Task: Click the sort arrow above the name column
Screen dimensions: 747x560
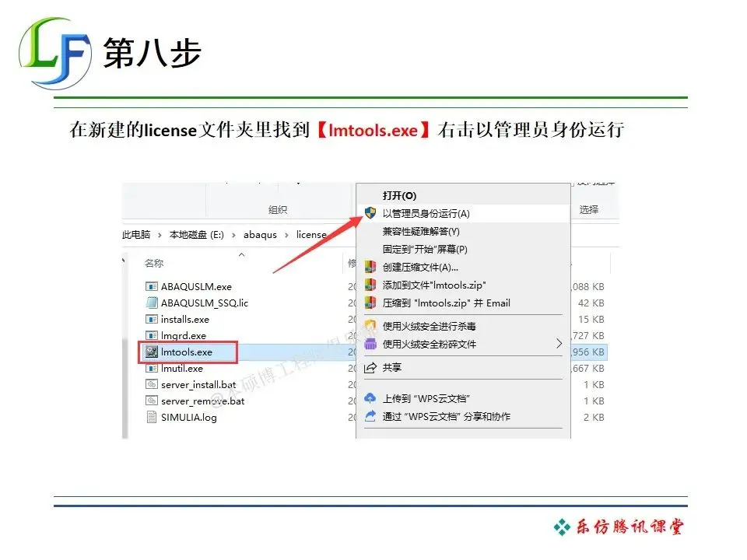Action: tap(241, 255)
